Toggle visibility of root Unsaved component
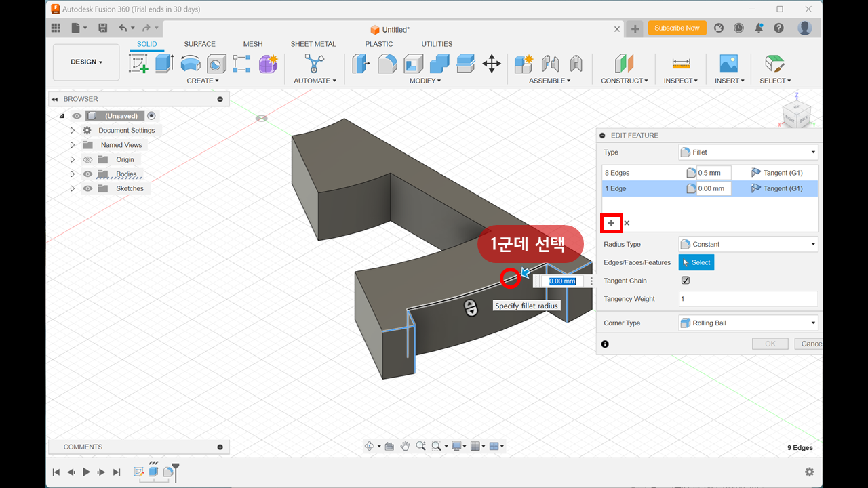The width and height of the screenshot is (868, 488). click(x=77, y=116)
